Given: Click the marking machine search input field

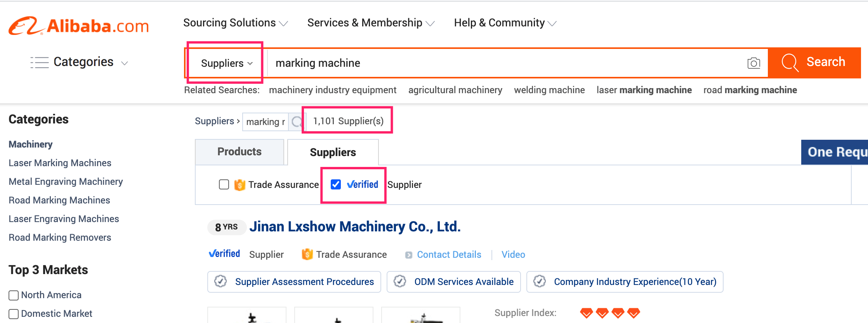Looking at the screenshot, I should coord(505,63).
